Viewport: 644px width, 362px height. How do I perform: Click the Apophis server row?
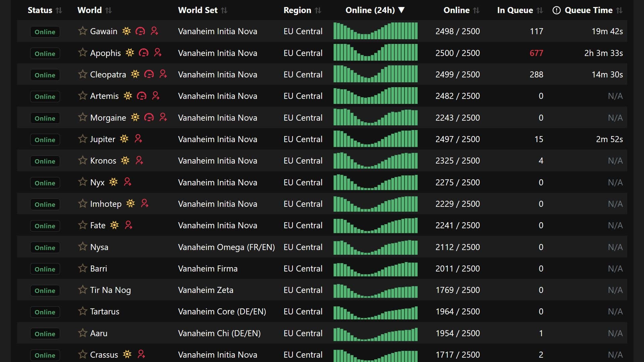pos(322,53)
